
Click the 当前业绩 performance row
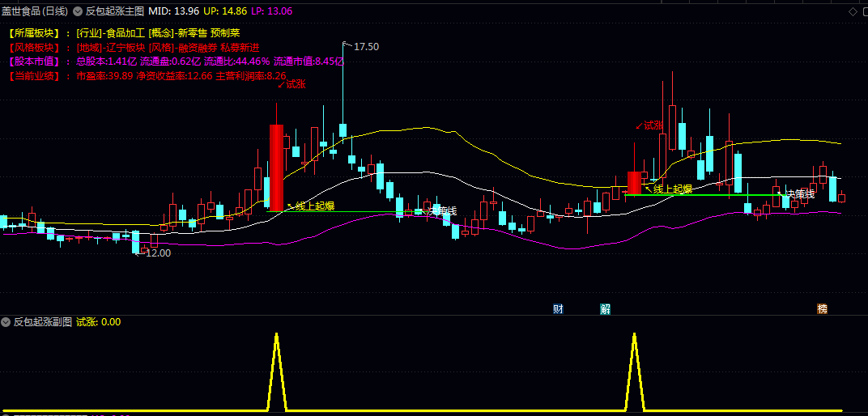click(147, 76)
